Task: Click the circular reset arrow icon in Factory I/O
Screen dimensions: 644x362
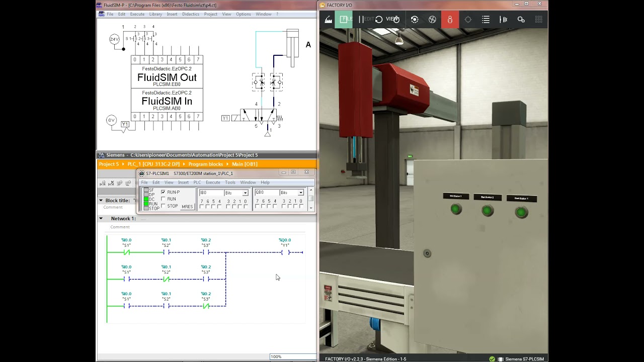Action: (x=379, y=20)
